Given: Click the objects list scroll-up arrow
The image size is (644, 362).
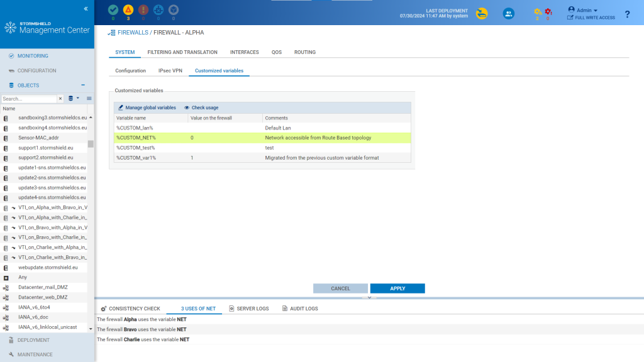Looking at the screenshot, I should (x=91, y=118).
